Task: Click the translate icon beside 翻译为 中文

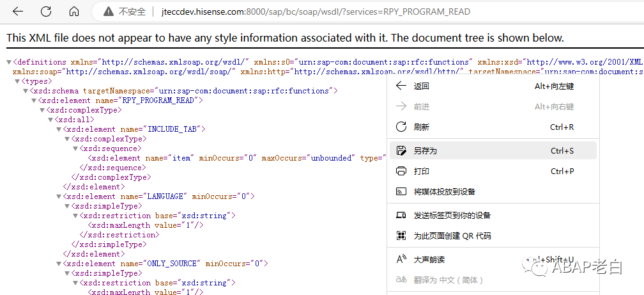Action: (401, 280)
